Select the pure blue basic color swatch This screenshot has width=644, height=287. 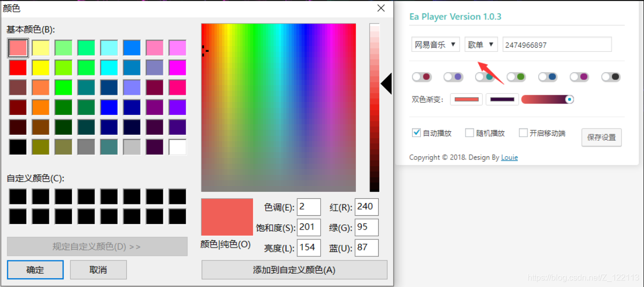(109, 107)
